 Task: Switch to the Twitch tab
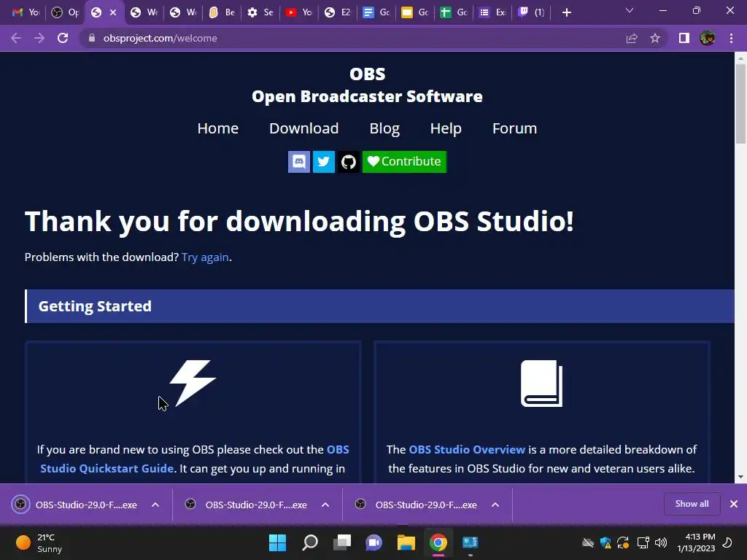pyautogui.click(x=532, y=12)
